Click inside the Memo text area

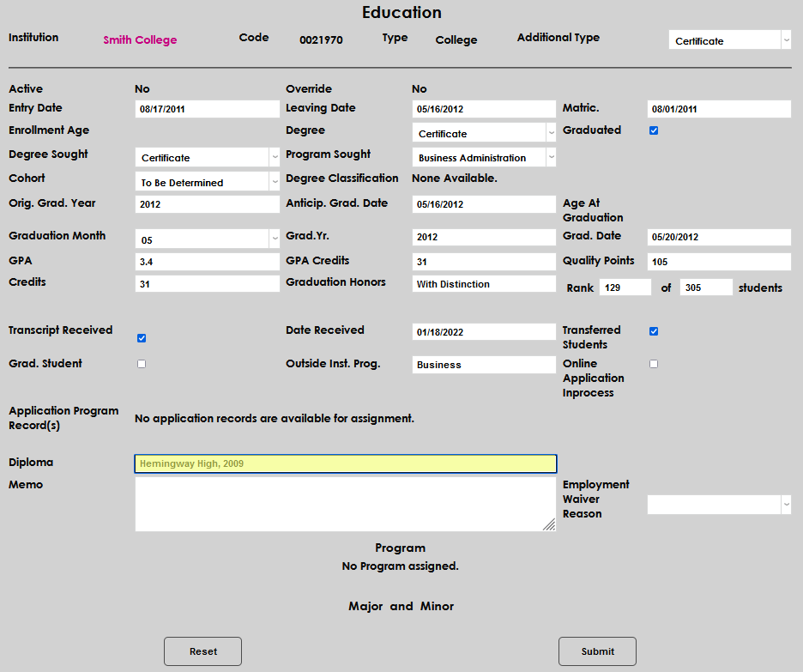coord(343,504)
